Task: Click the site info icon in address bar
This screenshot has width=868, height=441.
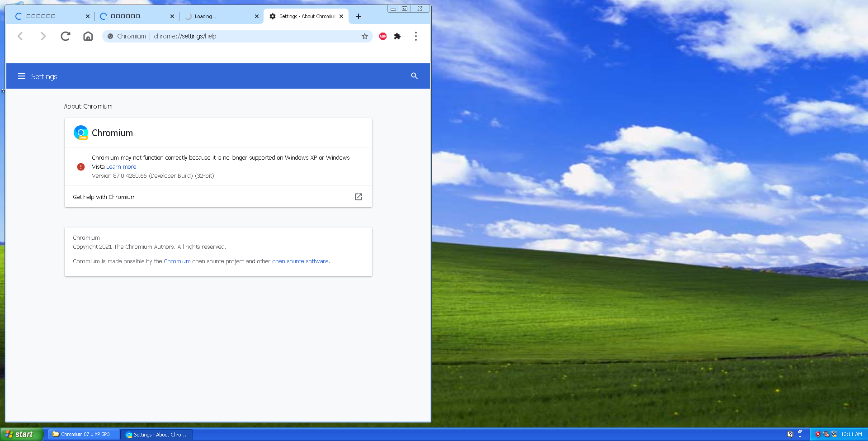Action: [110, 36]
